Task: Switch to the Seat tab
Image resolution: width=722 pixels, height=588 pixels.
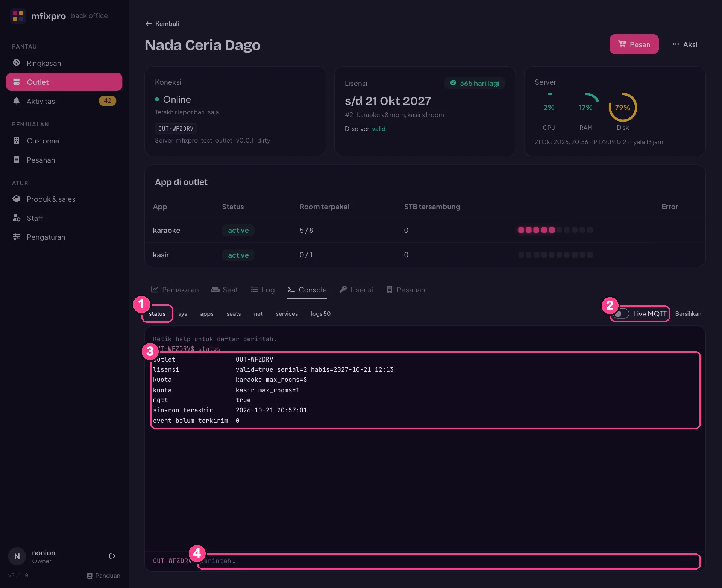Action: click(x=224, y=290)
